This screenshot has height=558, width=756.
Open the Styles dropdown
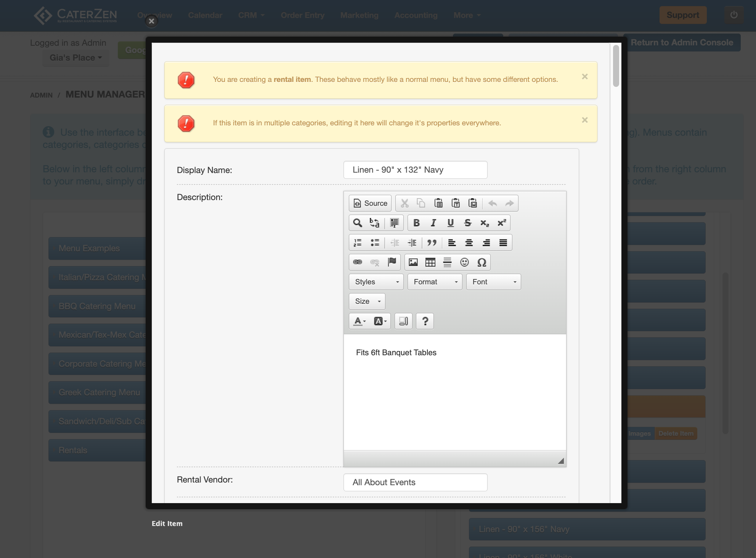(376, 282)
